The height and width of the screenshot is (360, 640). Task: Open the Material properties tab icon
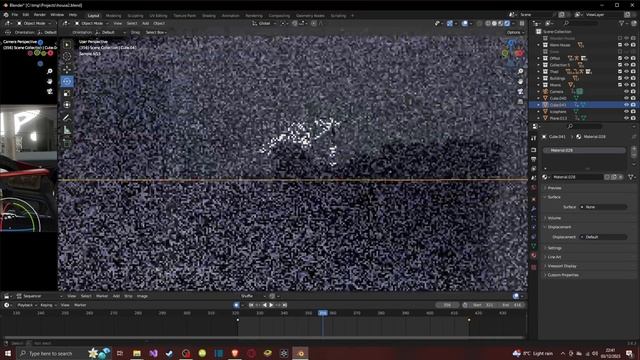point(533,256)
